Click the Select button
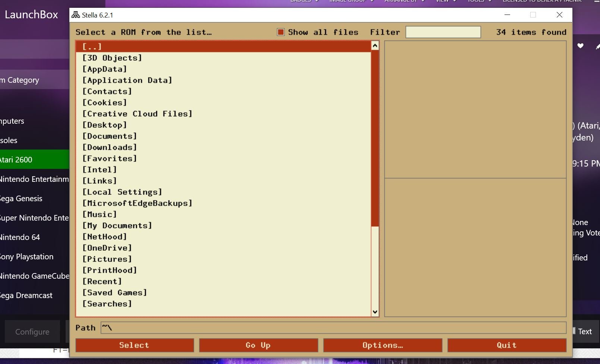The height and width of the screenshot is (364, 600). click(x=135, y=345)
